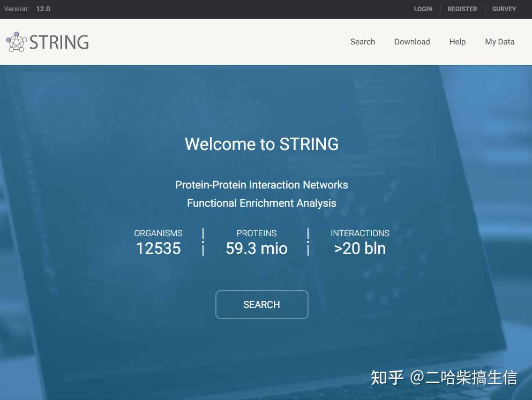Click the STRING wordmark in header
This screenshot has height=400, width=532.
tap(59, 42)
